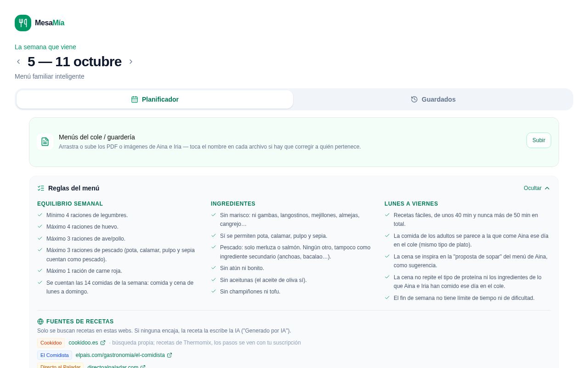Open external-link icon next to cookidoo.es
This screenshot has height=368, width=588.
pos(103,343)
